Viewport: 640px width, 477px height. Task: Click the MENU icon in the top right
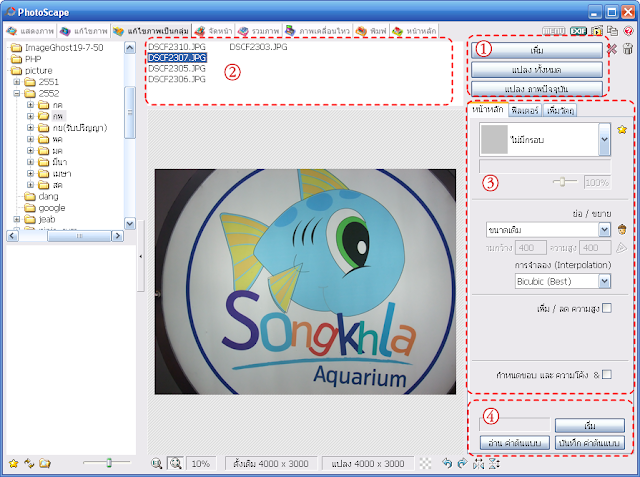pyautogui.click(x=553, y=31)
